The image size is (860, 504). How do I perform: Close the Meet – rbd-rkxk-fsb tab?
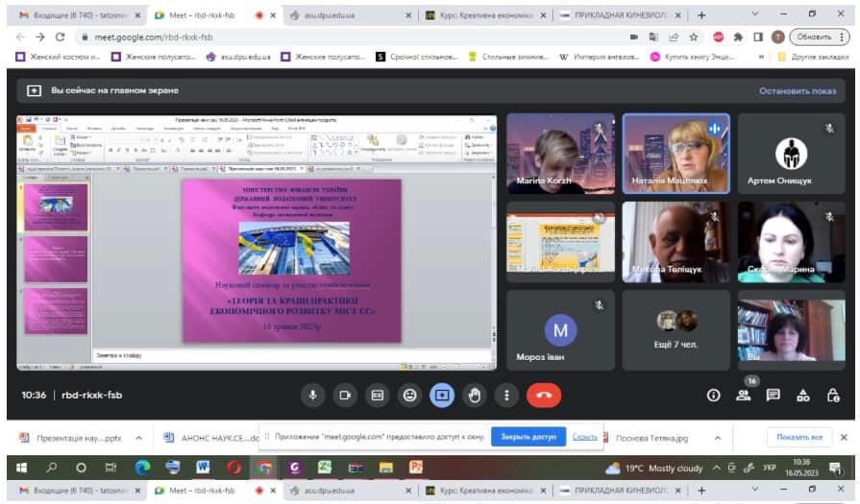[x=273, y=15]
